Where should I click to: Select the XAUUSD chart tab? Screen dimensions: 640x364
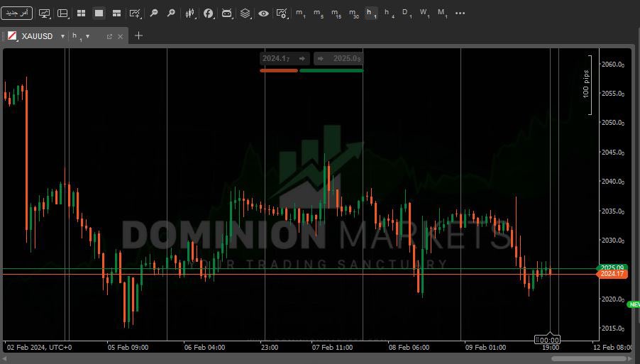[37, 36]
